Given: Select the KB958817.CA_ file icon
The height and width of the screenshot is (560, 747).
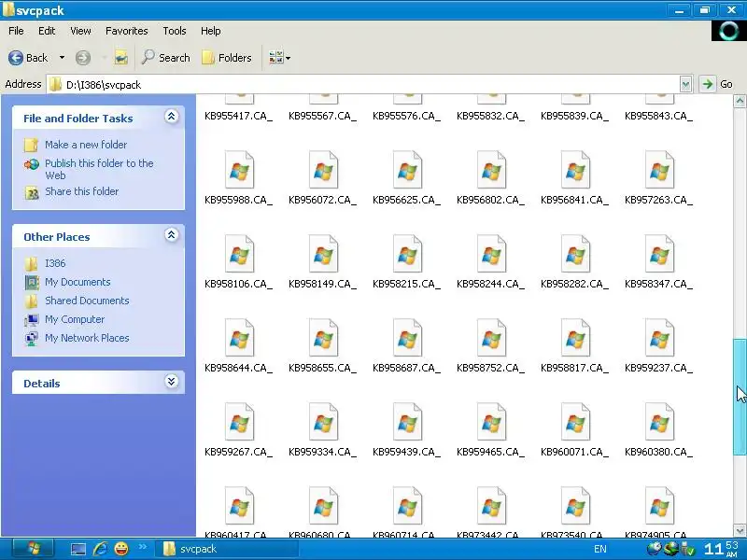Looking at the screenshot, I should coord(575,338).
